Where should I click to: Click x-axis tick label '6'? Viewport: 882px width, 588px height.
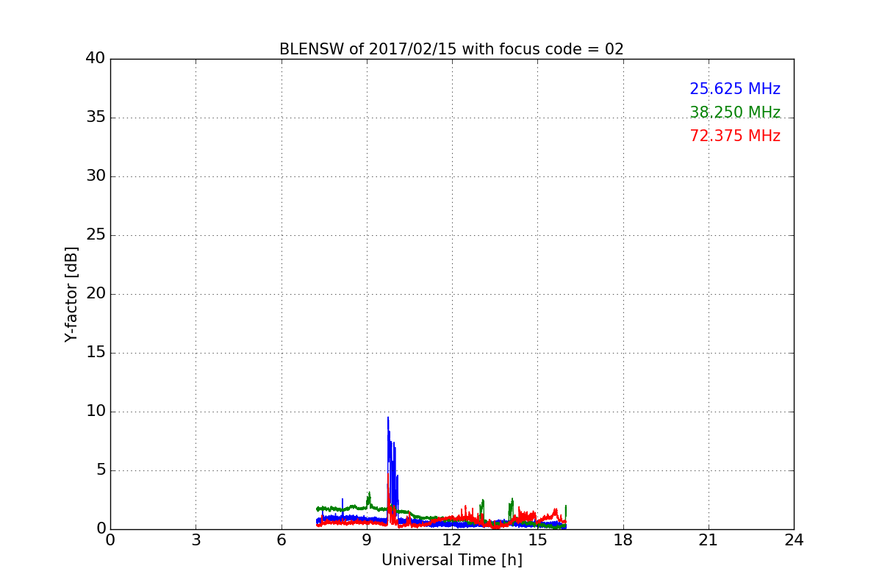pyautogui.click(x=282, y=540)
